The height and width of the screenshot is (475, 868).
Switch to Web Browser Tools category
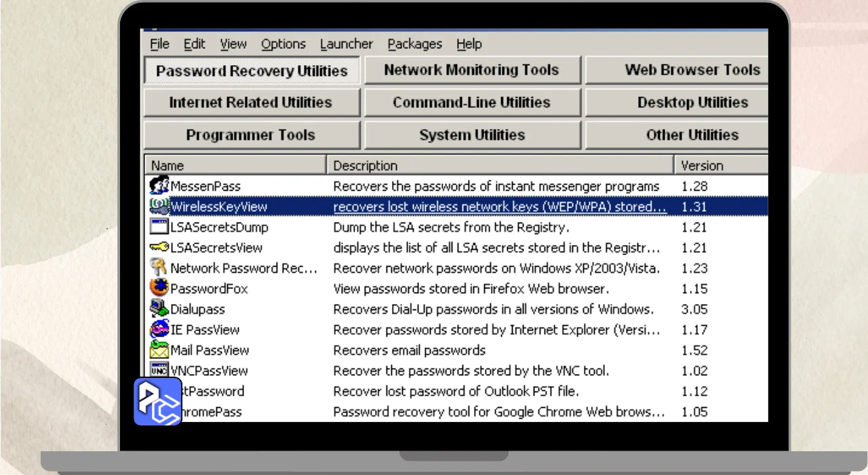(677, 70)
